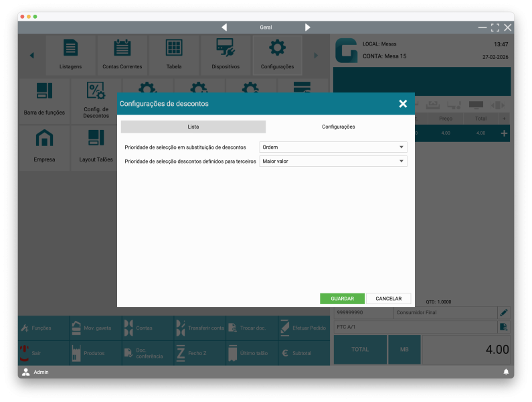
Task: Expand the Ordem priority dropdown
Action: (x=333, y=147)
